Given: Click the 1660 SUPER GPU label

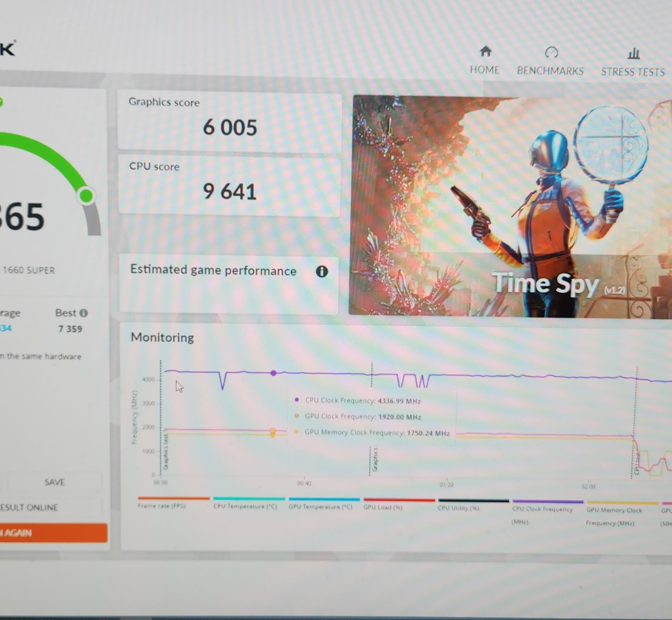Looking at the screenshot, I should click(x=28, y=270).
